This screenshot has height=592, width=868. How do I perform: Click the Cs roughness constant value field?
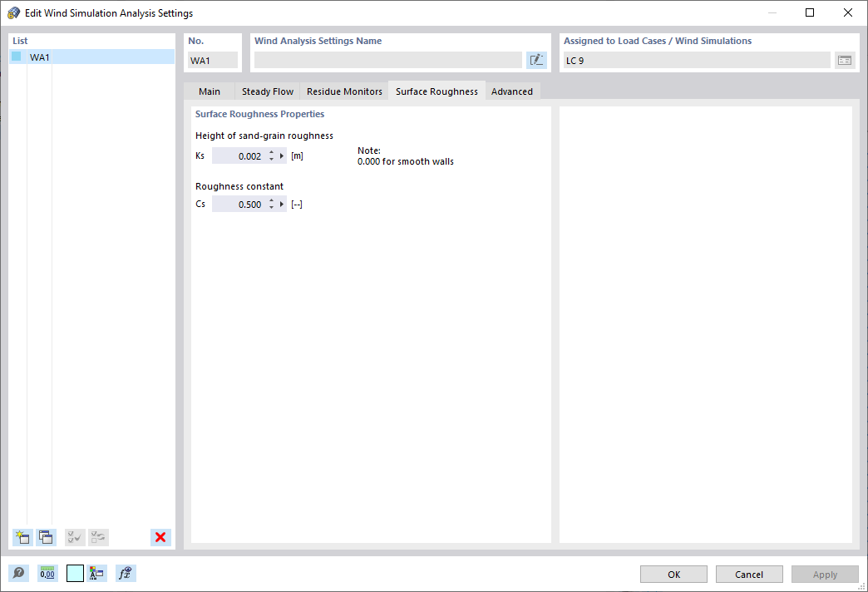click(x=239, y=205)
